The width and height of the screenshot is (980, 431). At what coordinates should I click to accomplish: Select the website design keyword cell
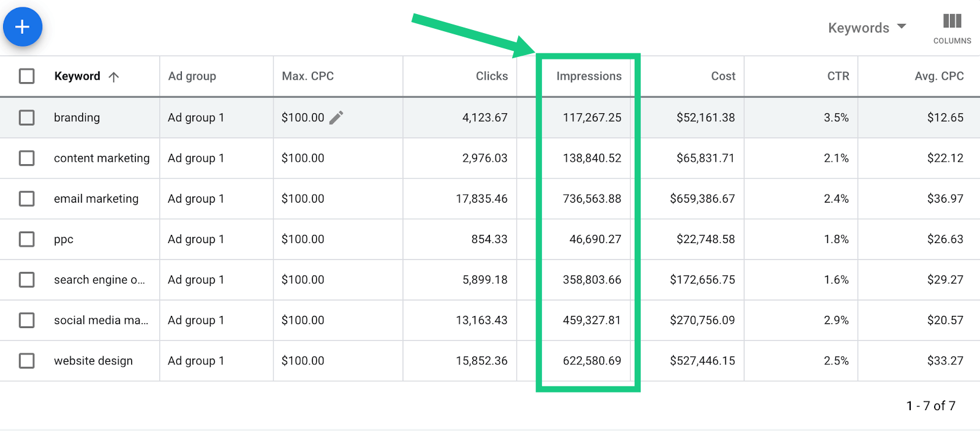click(x=93, y=361)
